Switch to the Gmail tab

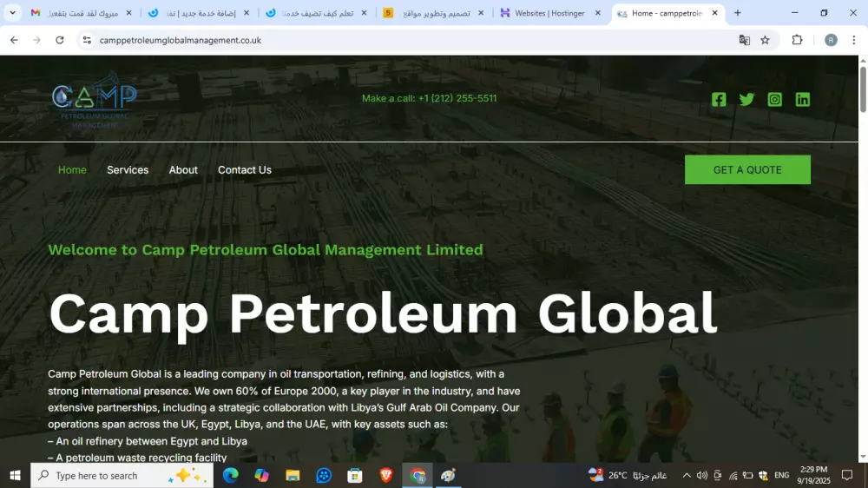point(82,13)
